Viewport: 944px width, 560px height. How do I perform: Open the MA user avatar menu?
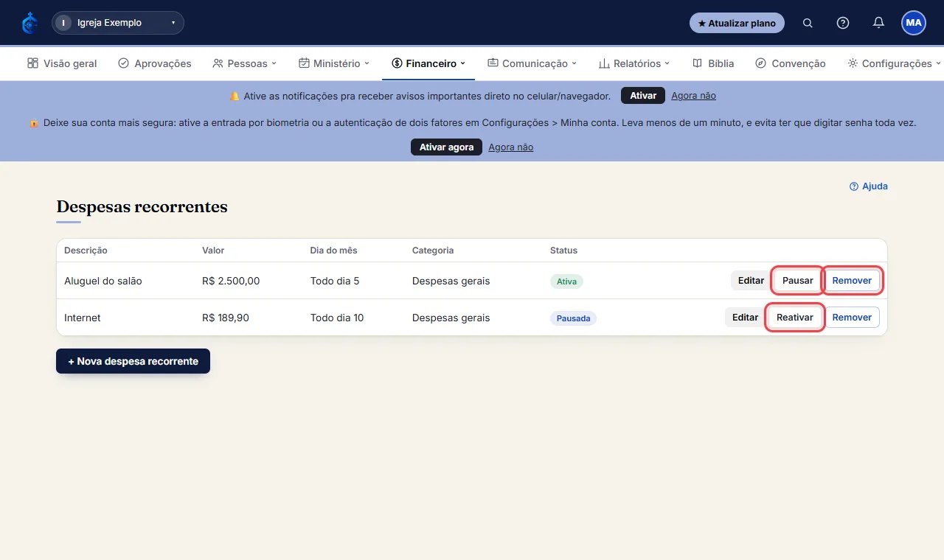coord(914,23)
